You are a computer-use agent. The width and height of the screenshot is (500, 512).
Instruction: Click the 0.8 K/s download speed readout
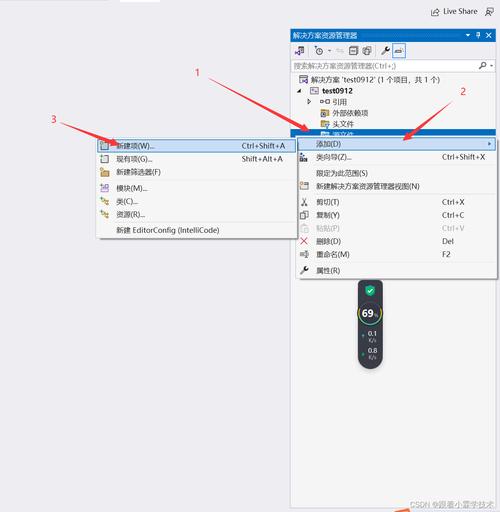coord(370,353)
